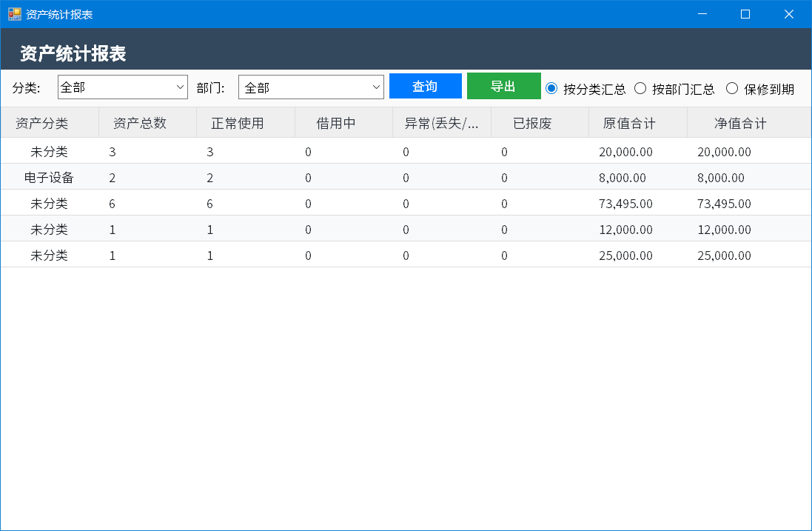Click 未分类 in the 73,495.00 row
This screenshot has height=531, width=812.
49,204
